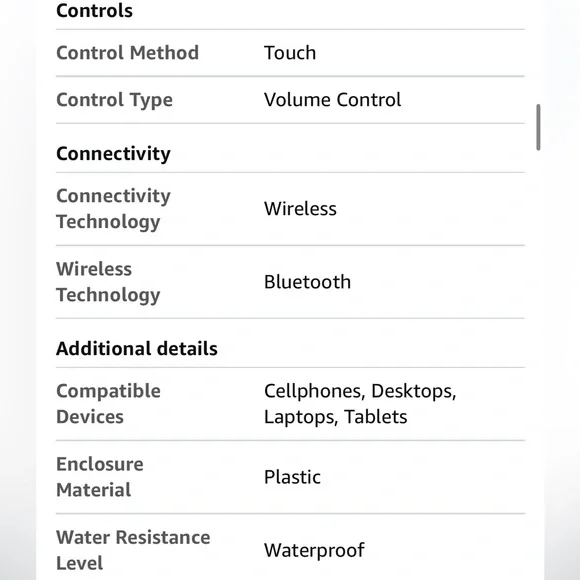The image size is (580, 580).
Task: Click the Technology word under Wireless
Action: (108, 295)
